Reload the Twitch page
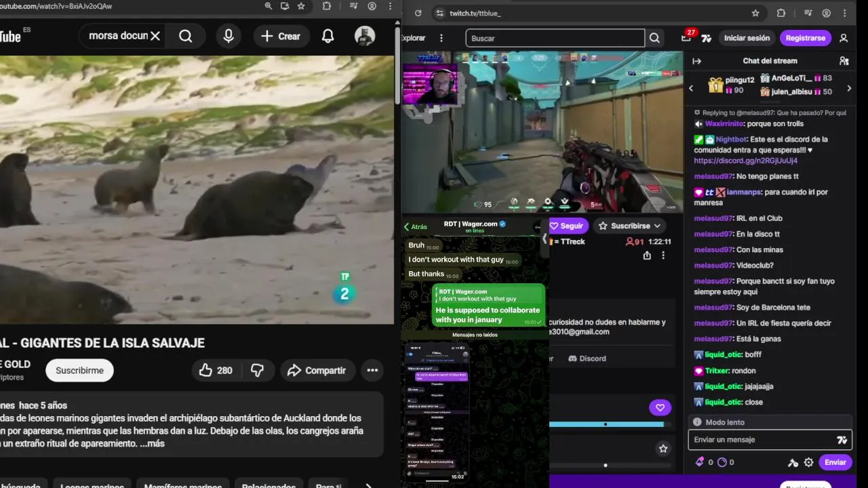This screenshot has width=868, height=488. tap(418, 13)
